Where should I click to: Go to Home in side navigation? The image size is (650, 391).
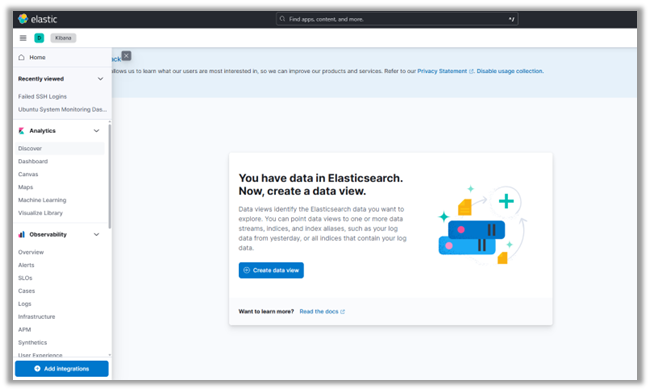click(37, 57)
